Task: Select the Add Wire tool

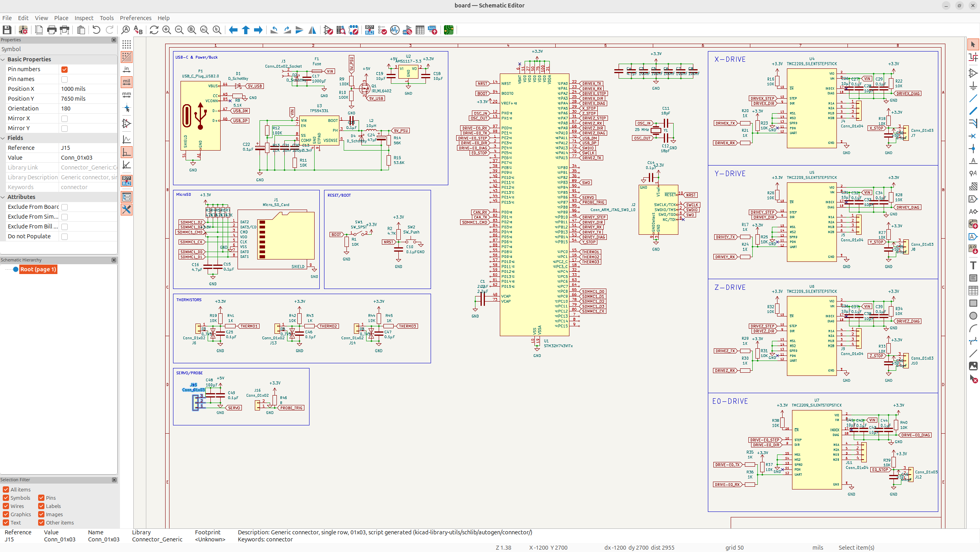Action: coord(973,98)
